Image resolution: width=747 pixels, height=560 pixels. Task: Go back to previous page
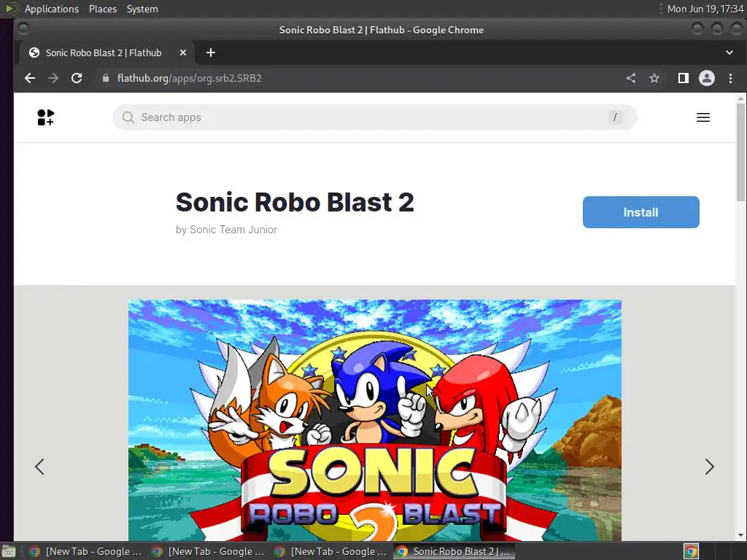[x=29, y=78]
